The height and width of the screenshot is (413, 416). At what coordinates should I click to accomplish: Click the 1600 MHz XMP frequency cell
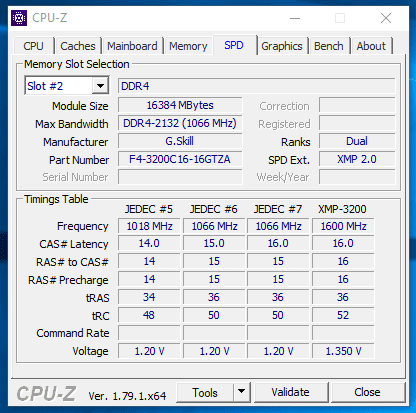pyautogui.click(x=343, y=226)
